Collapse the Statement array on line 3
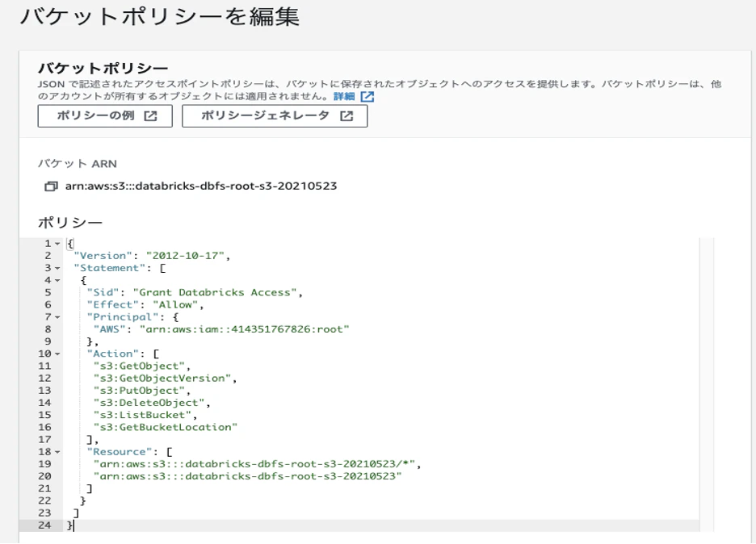The height and width of the screenshot is (544, 756). tap(57, 269)
